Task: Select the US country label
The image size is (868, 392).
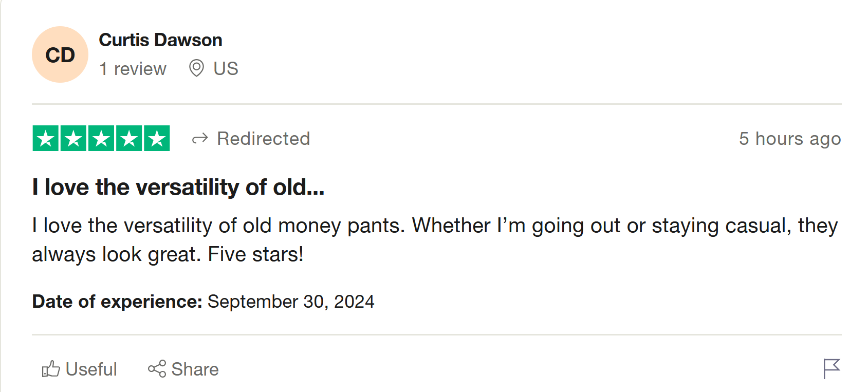Action: point(226,69)
